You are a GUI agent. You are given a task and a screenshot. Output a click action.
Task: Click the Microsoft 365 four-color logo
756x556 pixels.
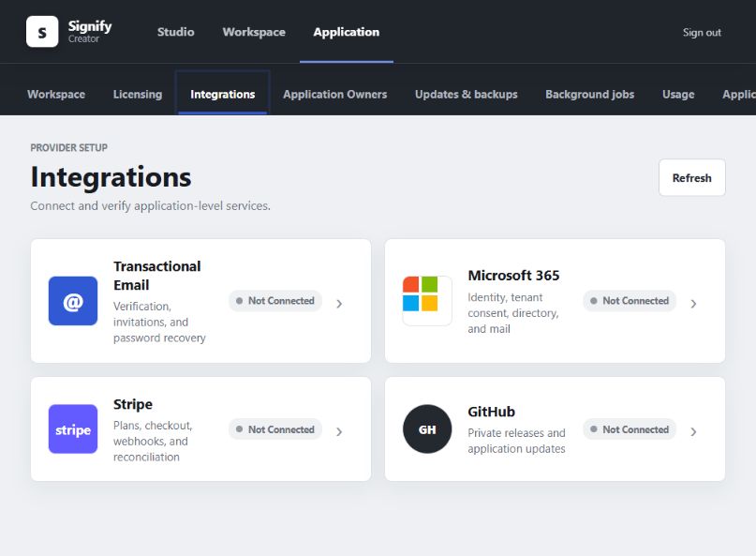coord(427,301)
